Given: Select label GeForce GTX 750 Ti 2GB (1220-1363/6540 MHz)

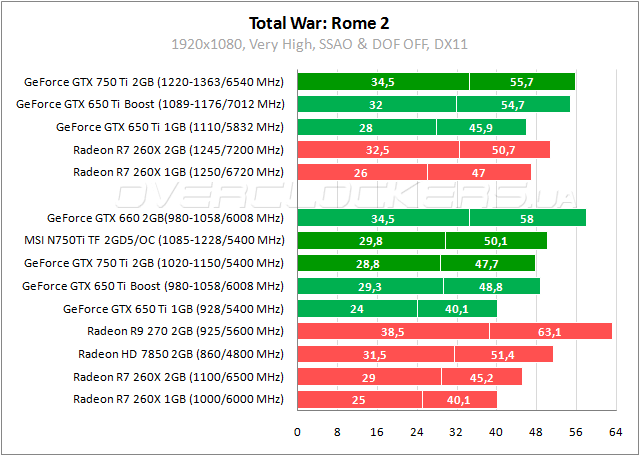Looking at the screenshot, I should [x=154, y=82].
